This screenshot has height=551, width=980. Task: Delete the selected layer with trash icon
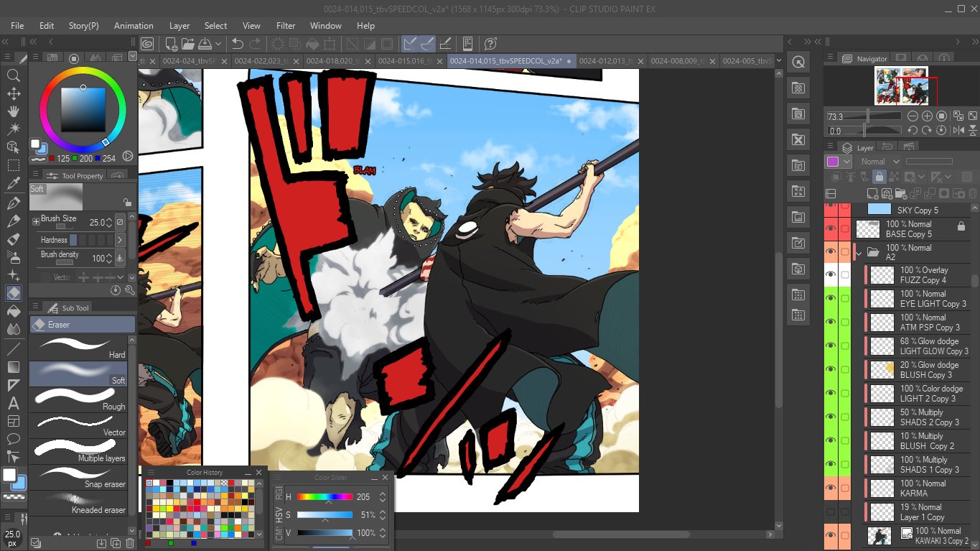tap(973, 193)
